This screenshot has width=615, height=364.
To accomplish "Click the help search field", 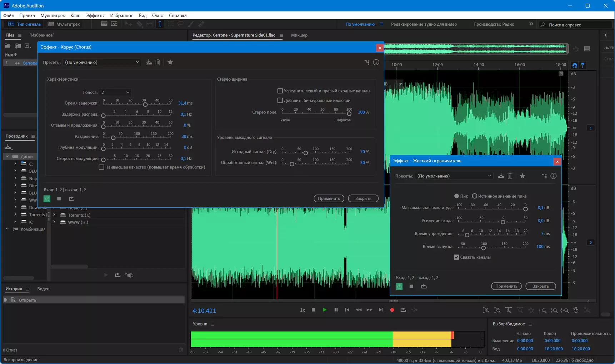I will pyautogui.click(x=575, y=25).
